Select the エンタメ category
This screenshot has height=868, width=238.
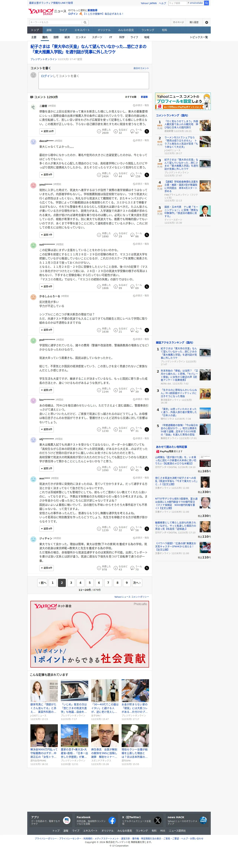coord(81,37)
